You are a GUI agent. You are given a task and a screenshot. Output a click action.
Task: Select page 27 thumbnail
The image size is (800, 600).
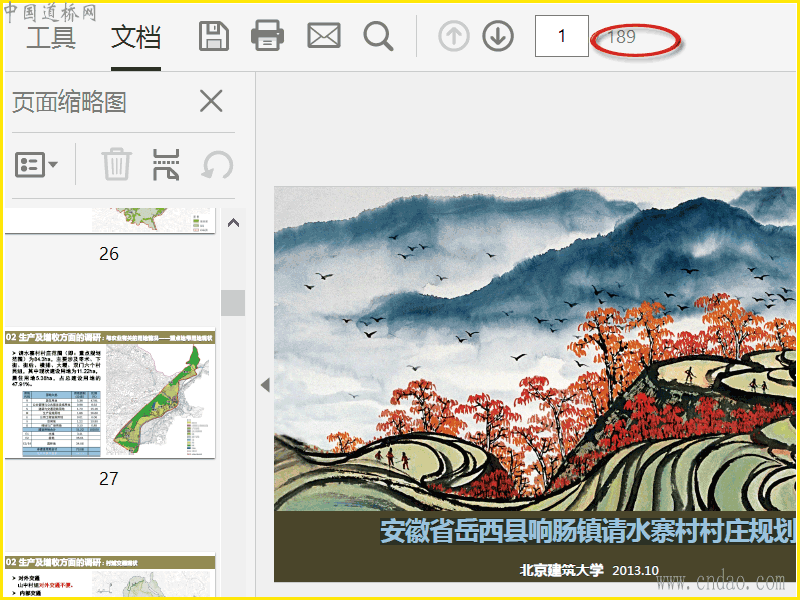tap(110, 393)
